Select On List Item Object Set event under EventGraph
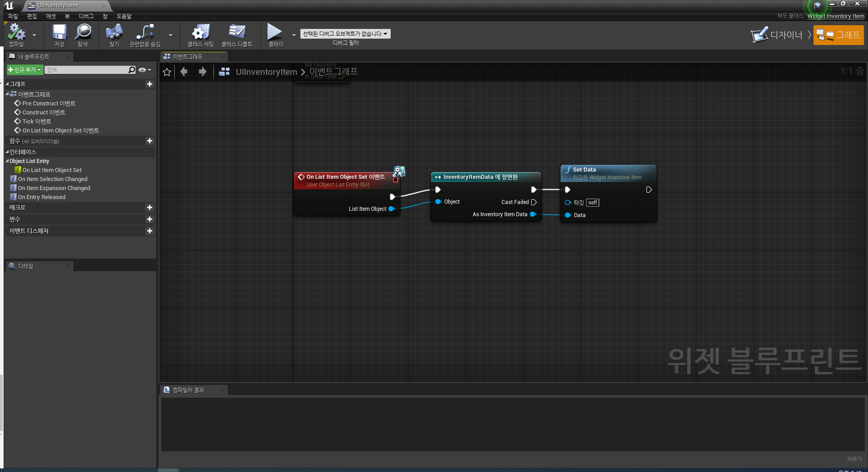 coord(60,130)
